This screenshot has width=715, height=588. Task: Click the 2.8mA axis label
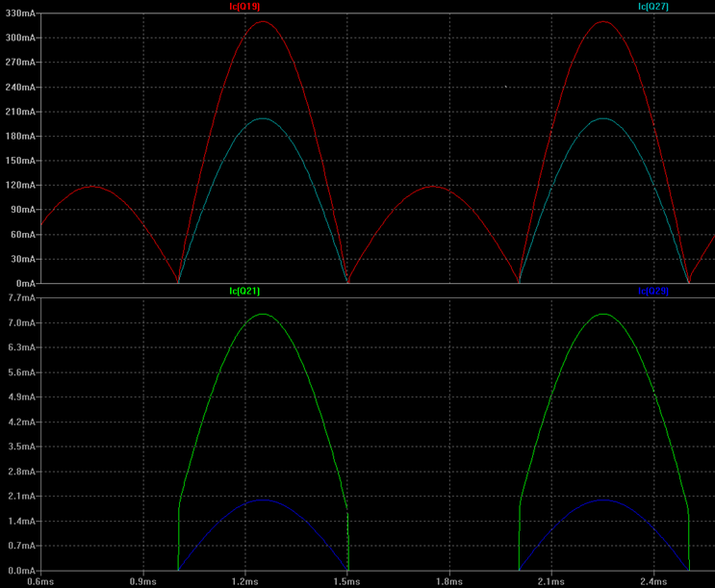pos(21,472)
